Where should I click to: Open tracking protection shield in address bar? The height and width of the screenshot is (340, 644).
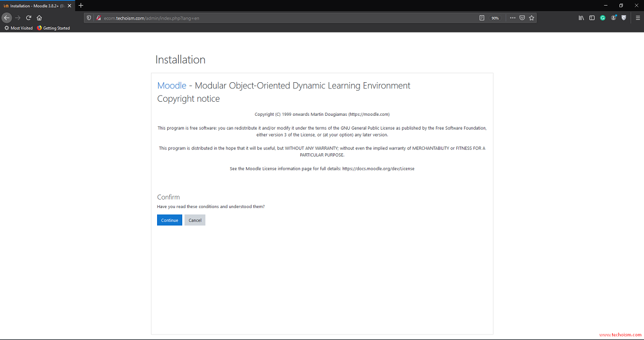click(89, 18)
